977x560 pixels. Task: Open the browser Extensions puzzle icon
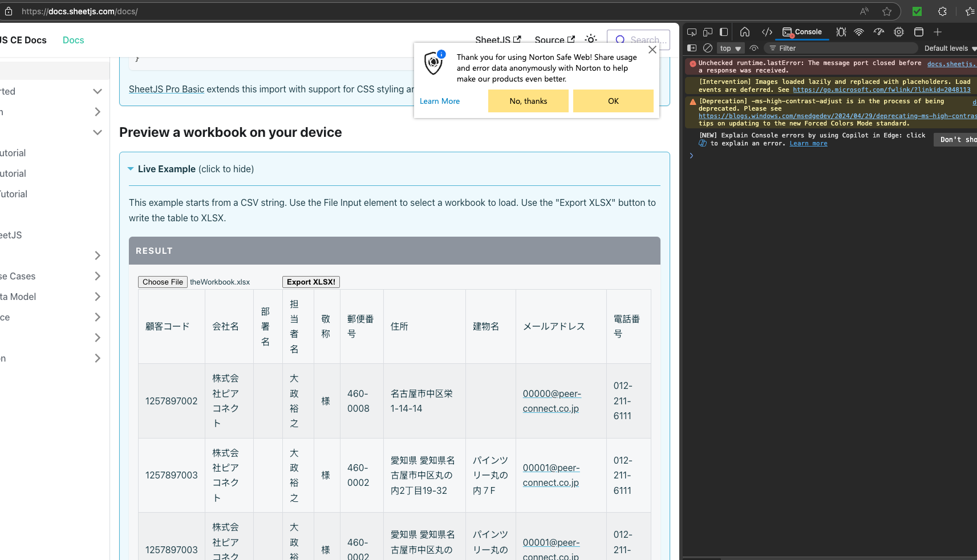coord(942,11)
